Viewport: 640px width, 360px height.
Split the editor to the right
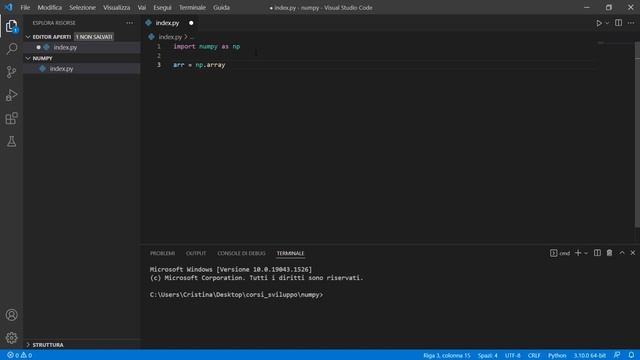[x=618, y=23]
